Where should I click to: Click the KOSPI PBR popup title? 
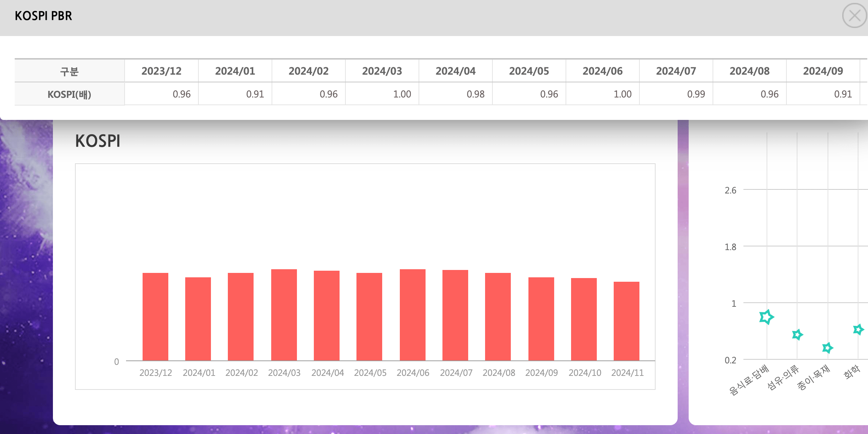point(43,16)
